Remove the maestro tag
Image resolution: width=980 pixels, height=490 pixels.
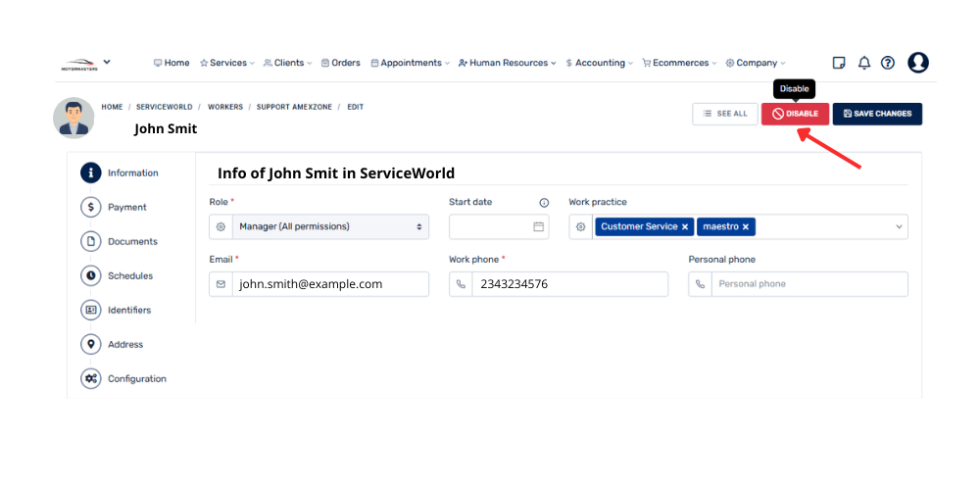[x=745, y=226]
